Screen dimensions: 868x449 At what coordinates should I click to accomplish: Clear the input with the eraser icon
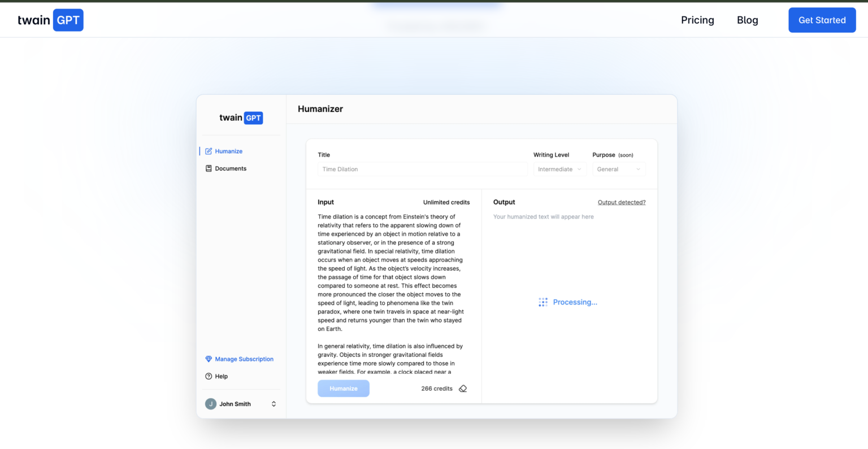[463, 388]
